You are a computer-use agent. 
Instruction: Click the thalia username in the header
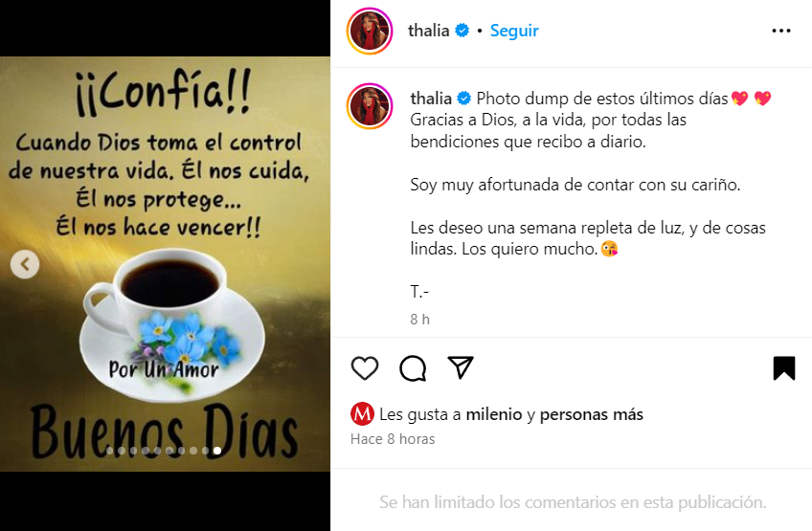428,31
